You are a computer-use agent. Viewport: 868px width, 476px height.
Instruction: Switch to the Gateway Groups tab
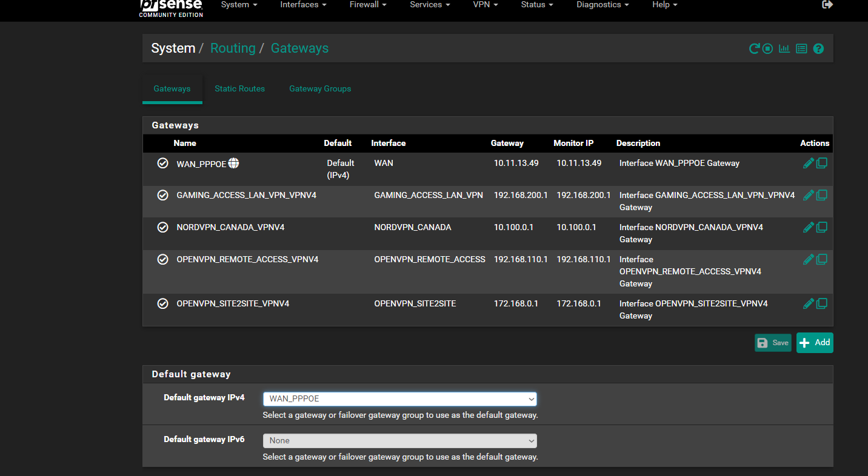point(320,88)
